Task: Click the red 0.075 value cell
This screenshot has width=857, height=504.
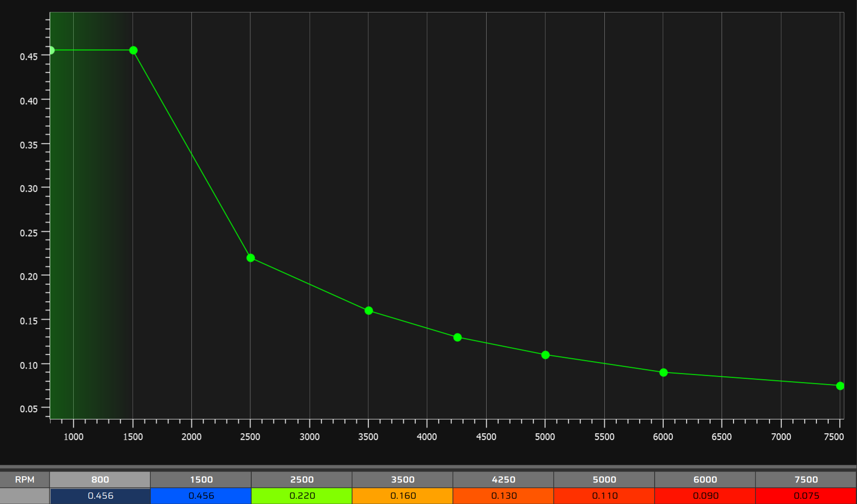Action: click(806, 496)
